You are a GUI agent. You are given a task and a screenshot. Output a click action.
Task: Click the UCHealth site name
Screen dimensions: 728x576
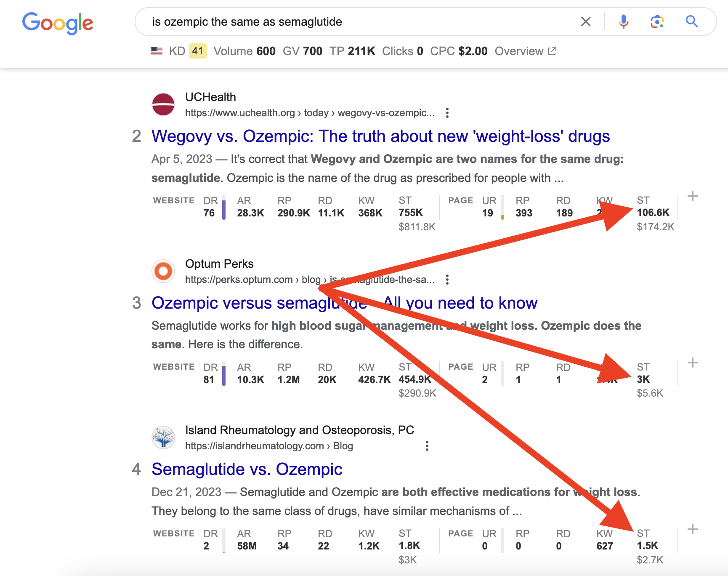coord(210,97)
